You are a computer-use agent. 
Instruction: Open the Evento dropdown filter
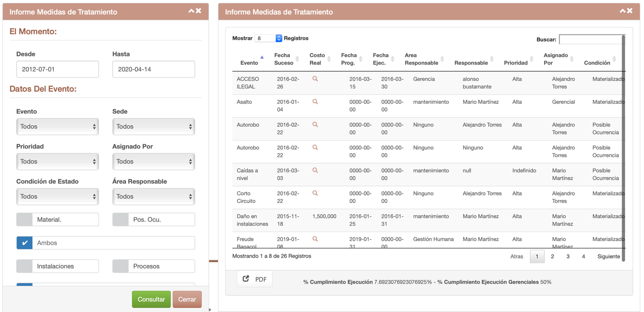point(57,127)
